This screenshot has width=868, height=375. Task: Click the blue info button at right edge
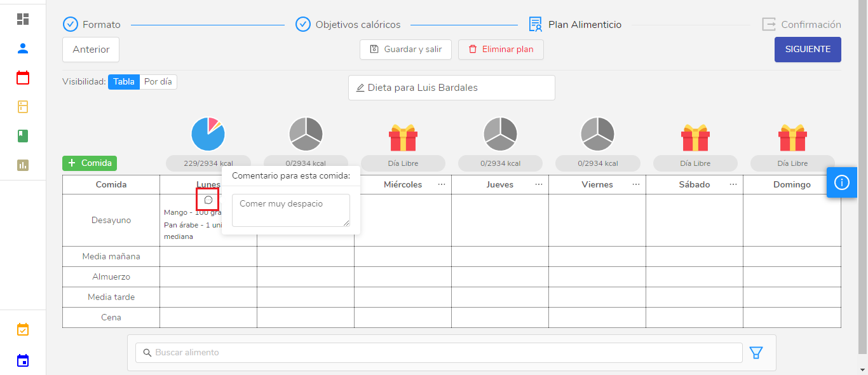842,182
